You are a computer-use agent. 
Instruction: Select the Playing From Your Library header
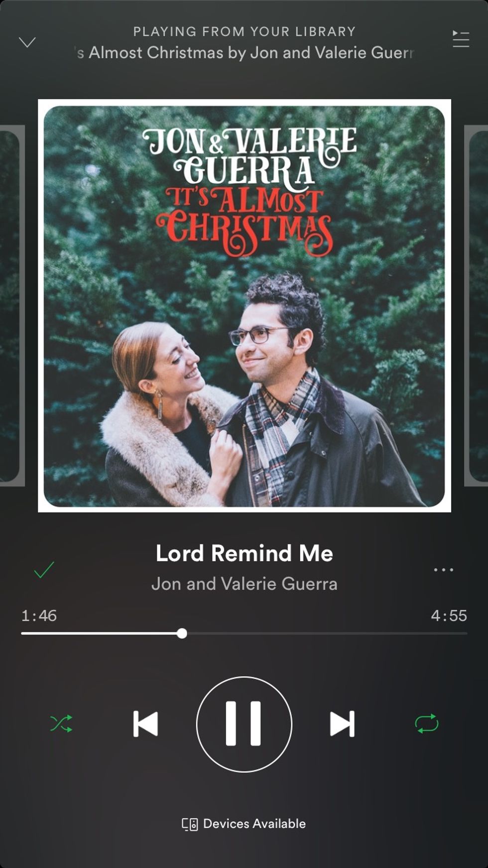pyautogui.click(x=244, y=31)
